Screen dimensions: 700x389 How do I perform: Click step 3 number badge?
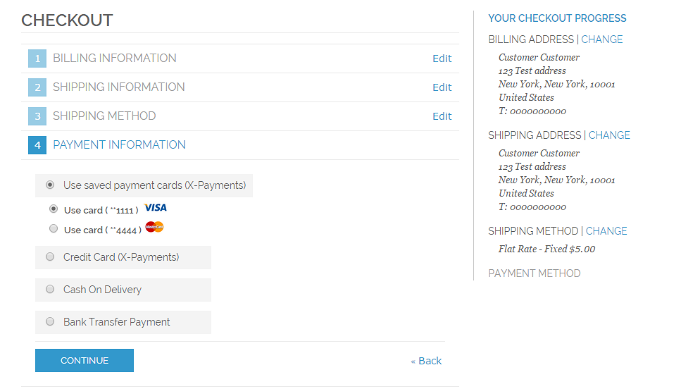[x=37, y=116]
